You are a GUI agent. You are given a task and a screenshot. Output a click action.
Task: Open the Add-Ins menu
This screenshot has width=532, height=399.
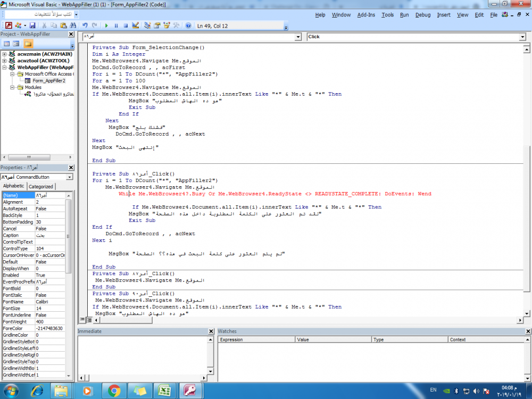coord(366,14)
